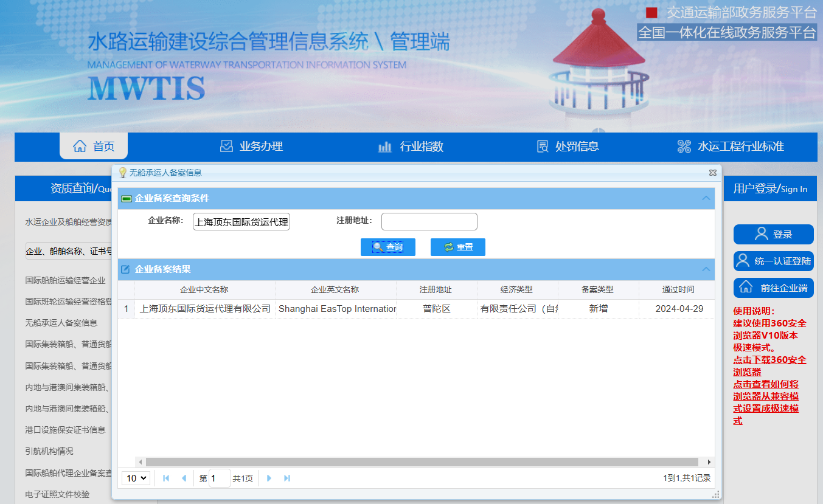Click the 经济类型 column header
Screen dimensions: 823x504
(x=516, y=290)
